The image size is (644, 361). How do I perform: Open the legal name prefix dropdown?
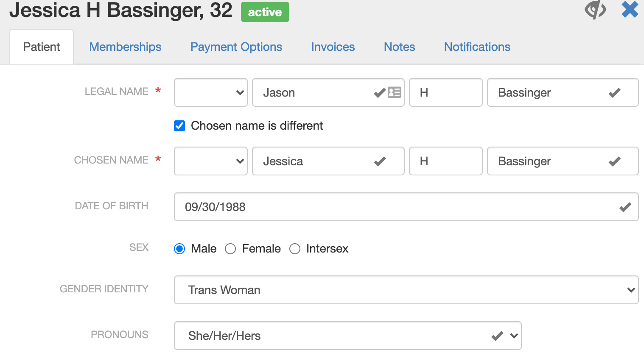point(211,92)
